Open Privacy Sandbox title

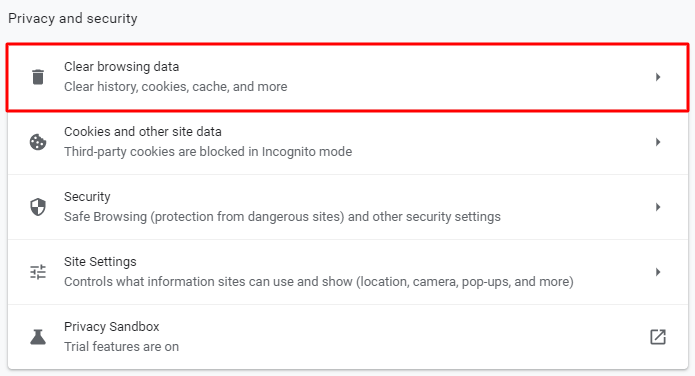click(x=112, y=327)
